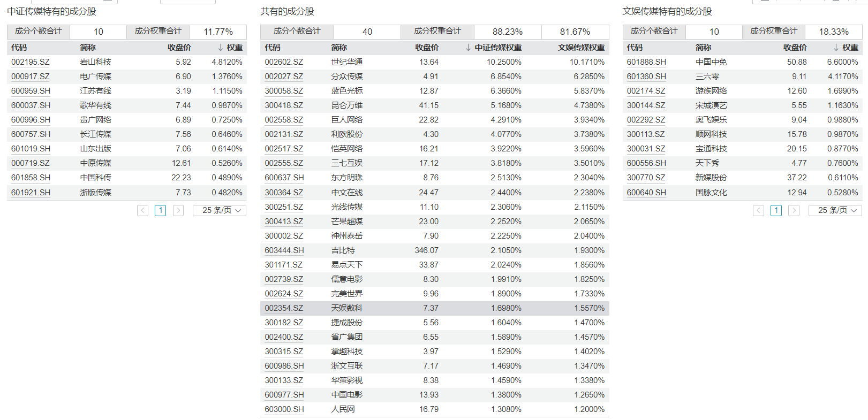Screen dimensions: 868x420
Task: Select the 中国中免 name cell
Action: tap(712, 62)
